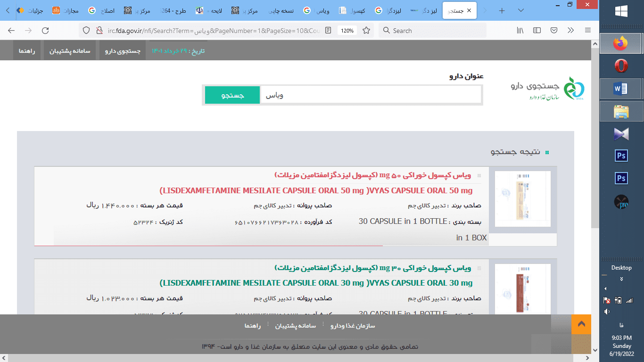Open the Firefox hamburger menu
This screenshot has height=362, width=644.
tap(587, 31)
